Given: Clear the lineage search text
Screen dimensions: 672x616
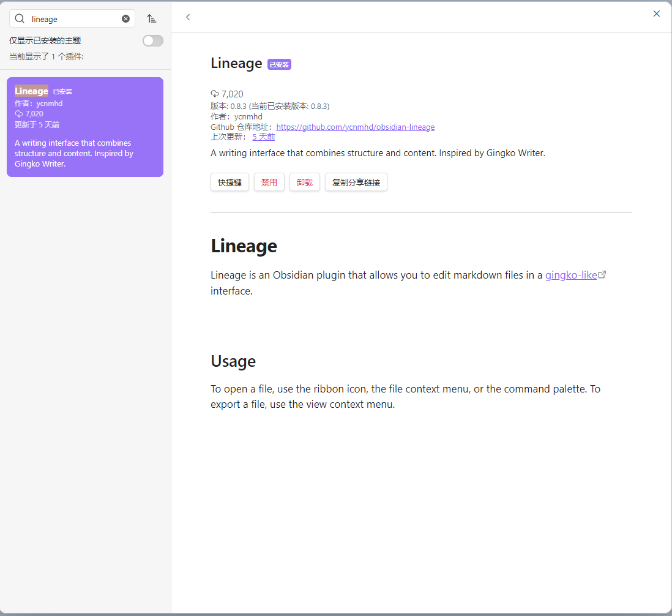Looking at the screenshot, I should pyautogui.click(x=125, y=19).
